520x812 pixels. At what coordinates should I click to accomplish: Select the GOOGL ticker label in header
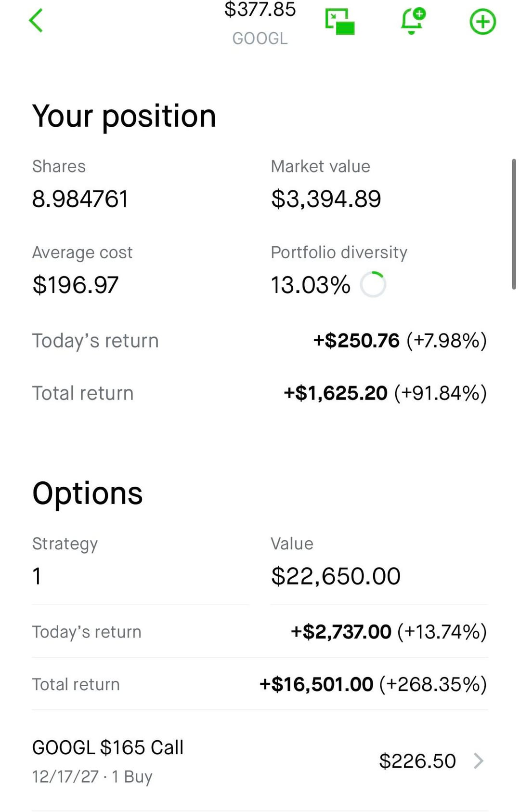[260, 38]
